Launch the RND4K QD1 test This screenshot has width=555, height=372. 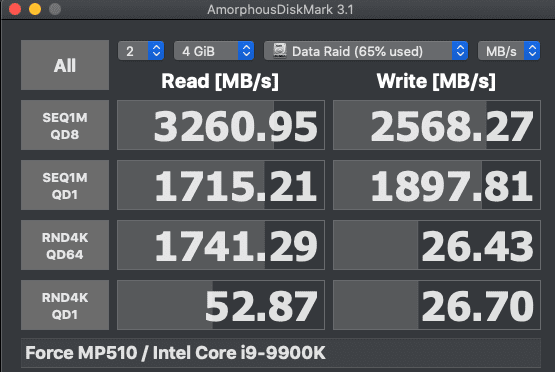pyautogui.click(x=65, y=305)
